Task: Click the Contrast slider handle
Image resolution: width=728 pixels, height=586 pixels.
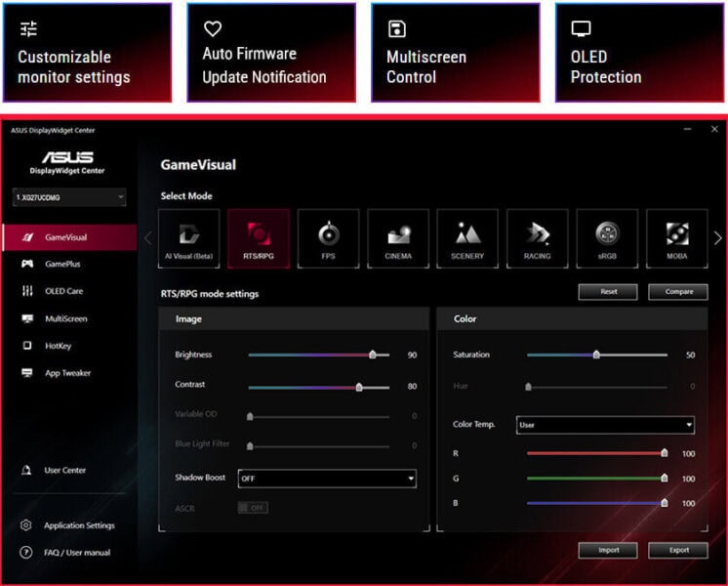Action: 359,387
